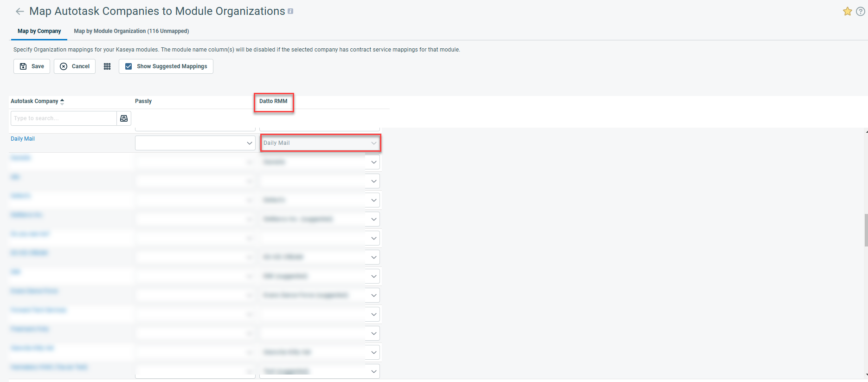Click the Passly column header
The image size is (868, 382).
tap(143, 101)
